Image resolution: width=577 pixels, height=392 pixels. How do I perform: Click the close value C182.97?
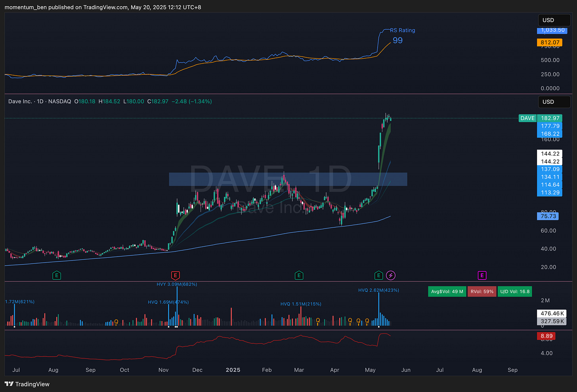[158, 101]
